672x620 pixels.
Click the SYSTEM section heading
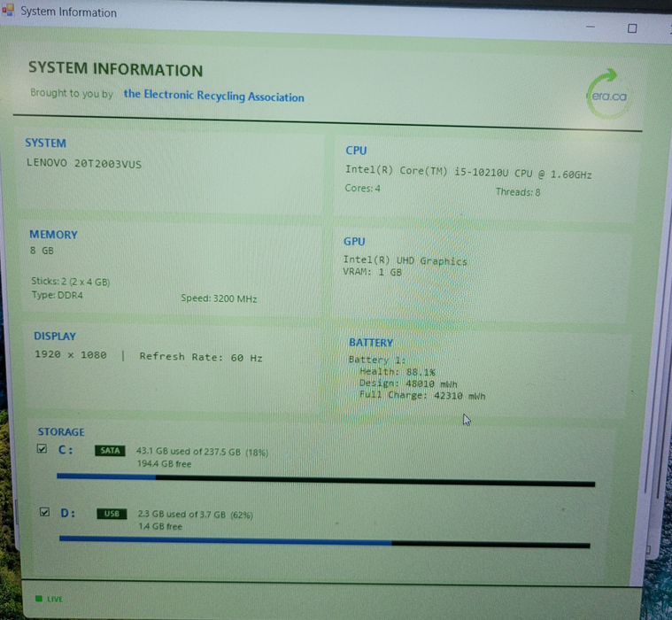tap(45, 143)
